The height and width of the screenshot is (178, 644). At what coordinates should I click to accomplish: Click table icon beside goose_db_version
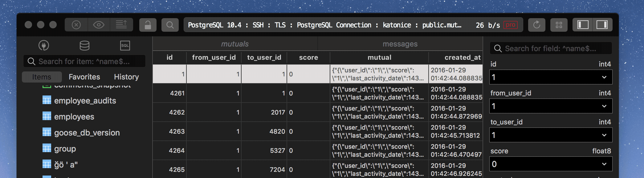pos(47,132)
